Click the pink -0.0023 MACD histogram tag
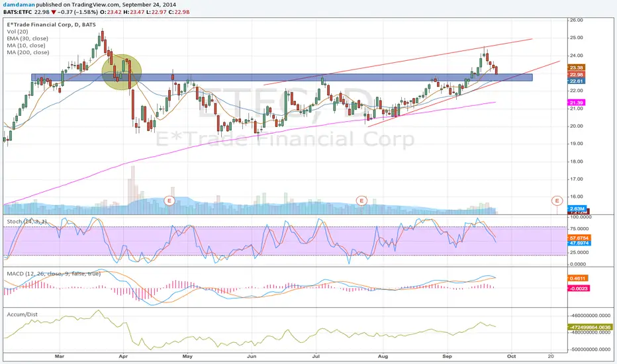This screenshot has width=617, height=364. click(x=579, y=289)
